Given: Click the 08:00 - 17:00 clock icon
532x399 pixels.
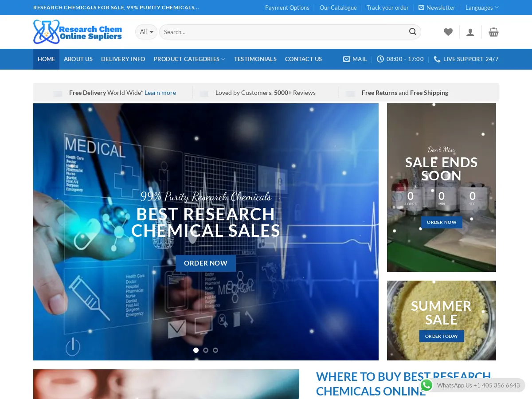Looking at the screenshot, I should tap(380, 59).
